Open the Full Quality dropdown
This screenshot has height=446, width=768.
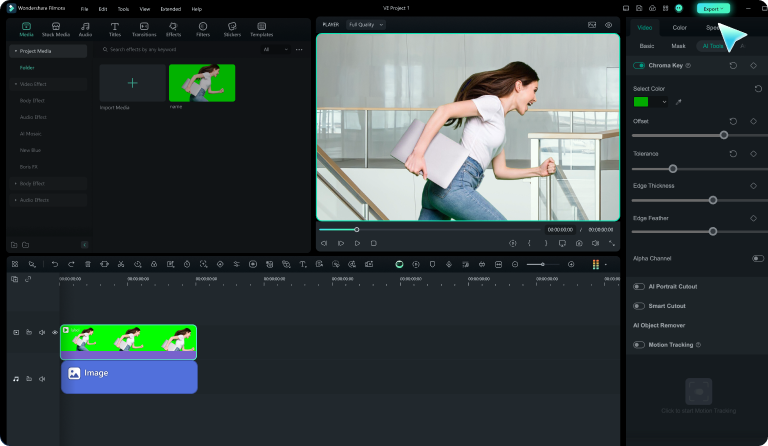[366, 23]
